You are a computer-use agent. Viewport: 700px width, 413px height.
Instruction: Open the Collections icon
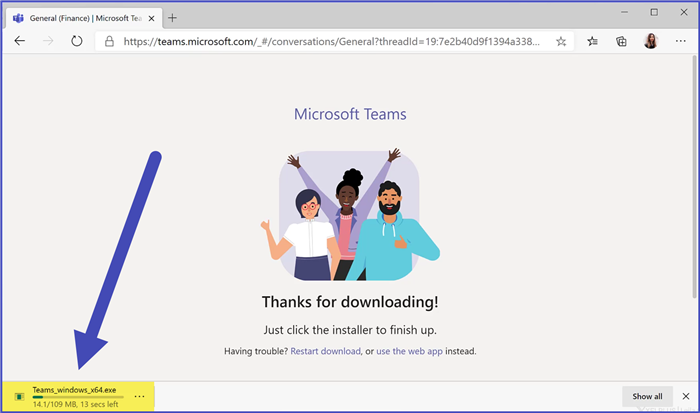tap(621, 42)
